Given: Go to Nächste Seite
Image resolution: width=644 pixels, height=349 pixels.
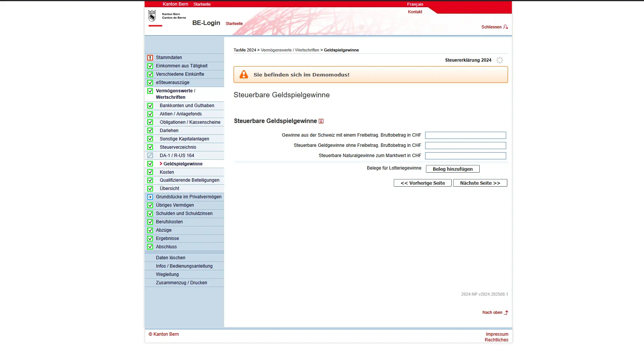Looking at the screenshot, I should 480,183.
